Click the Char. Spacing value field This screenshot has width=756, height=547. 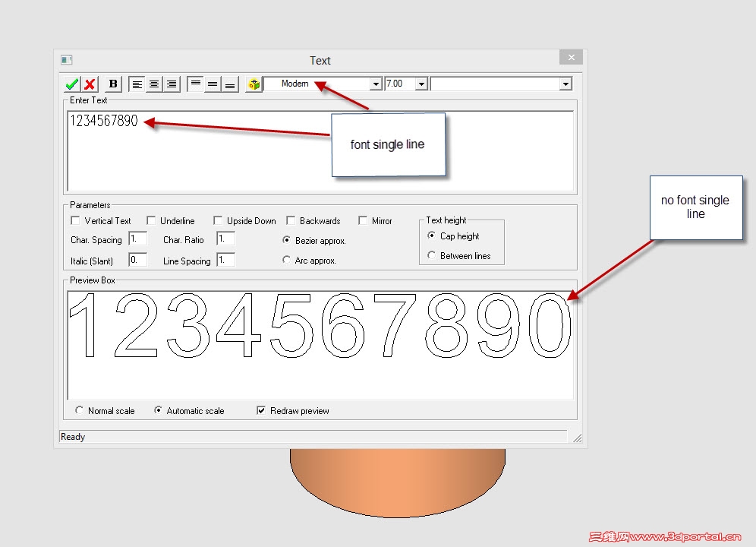tap(138, 239)
